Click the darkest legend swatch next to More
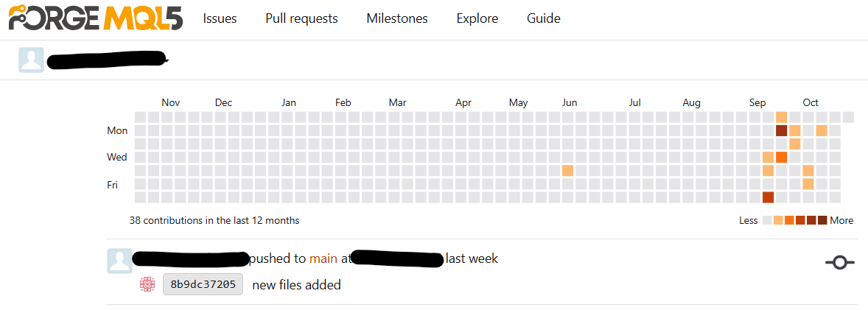The width and height of the screenshot is (868, 310). (822, 220)
